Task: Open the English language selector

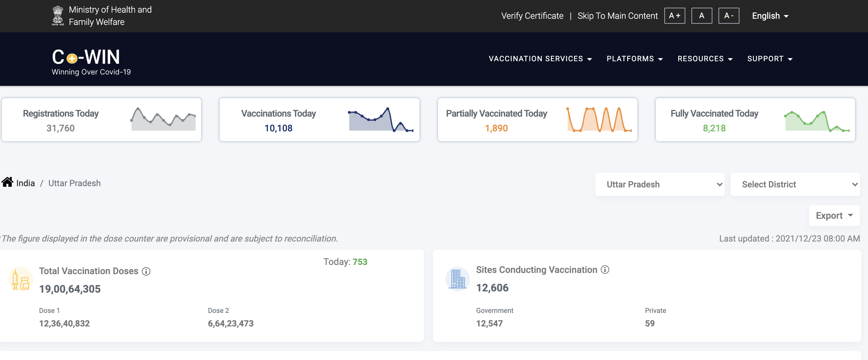Action: (770, 16)
